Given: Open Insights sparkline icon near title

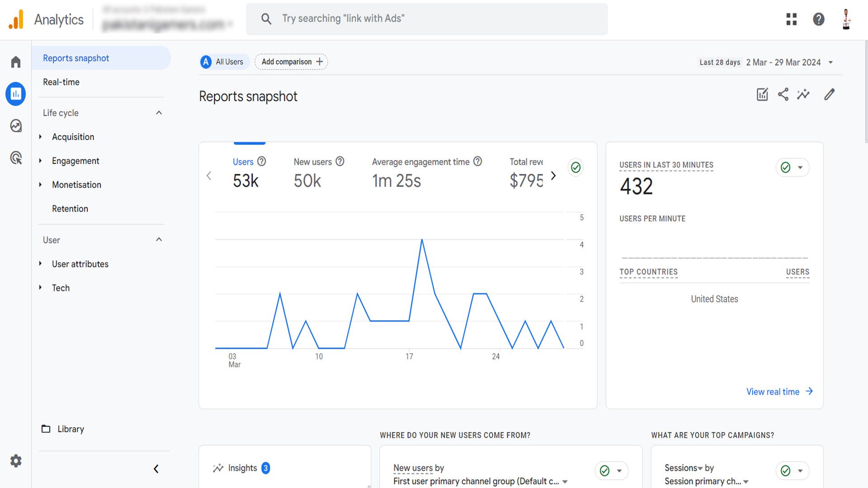Looking at the screenshot, I should click(x=803, y=94).
